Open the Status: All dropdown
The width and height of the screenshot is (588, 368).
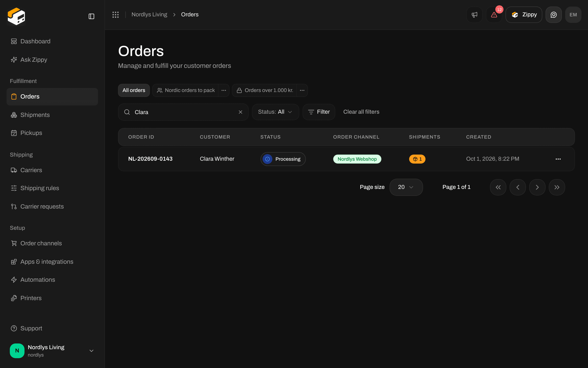tap(275, 112)
